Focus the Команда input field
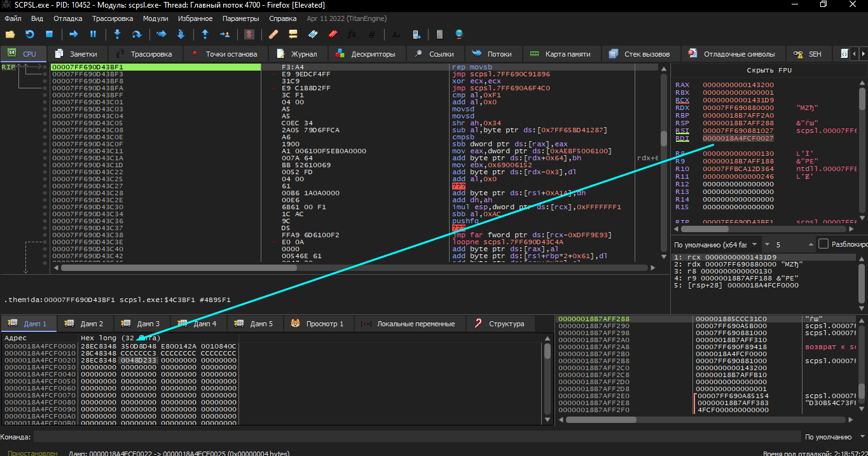 click(417, 437)
